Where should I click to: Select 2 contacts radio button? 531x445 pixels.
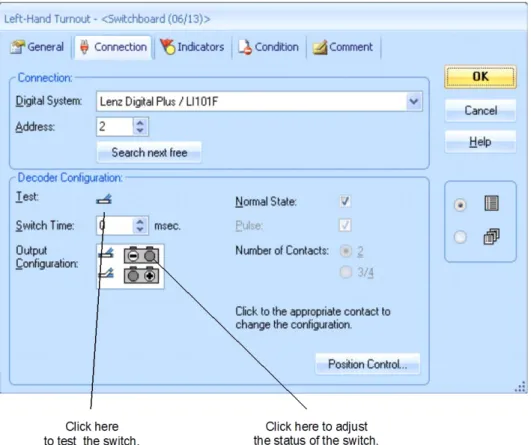[346, 251]
